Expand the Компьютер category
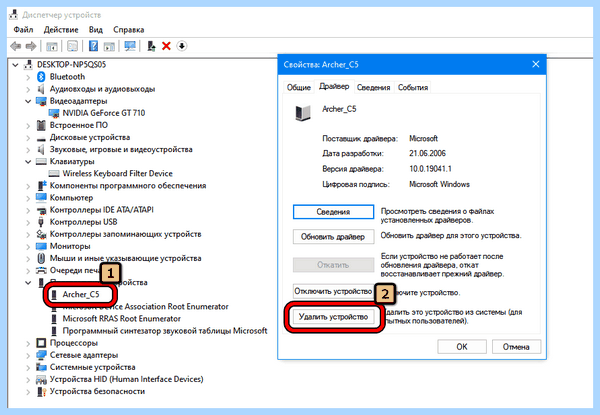The height and width of the screenshot is (415, 600). pyautogui.click(x=28, y=198)
